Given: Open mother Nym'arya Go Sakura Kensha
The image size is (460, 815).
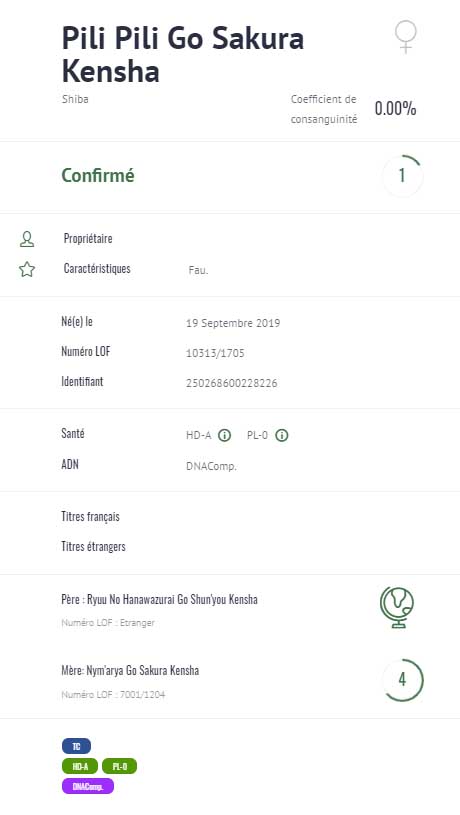Looking at the screenshot, I should point(130,671).
